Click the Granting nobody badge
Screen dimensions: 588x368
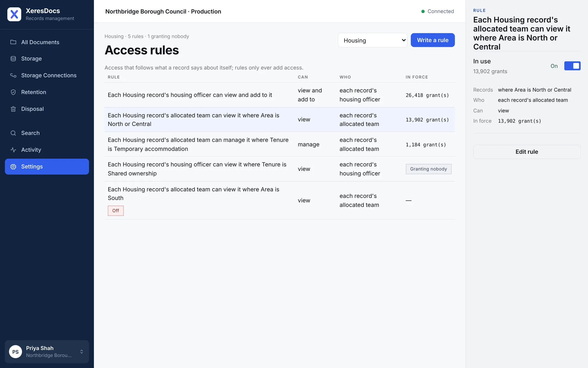pos(428,169)
